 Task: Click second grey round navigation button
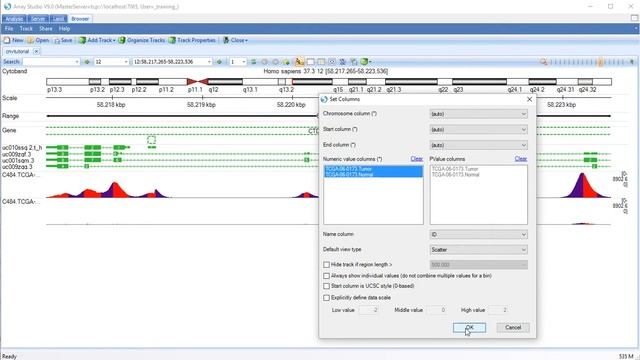click(276, 62)
